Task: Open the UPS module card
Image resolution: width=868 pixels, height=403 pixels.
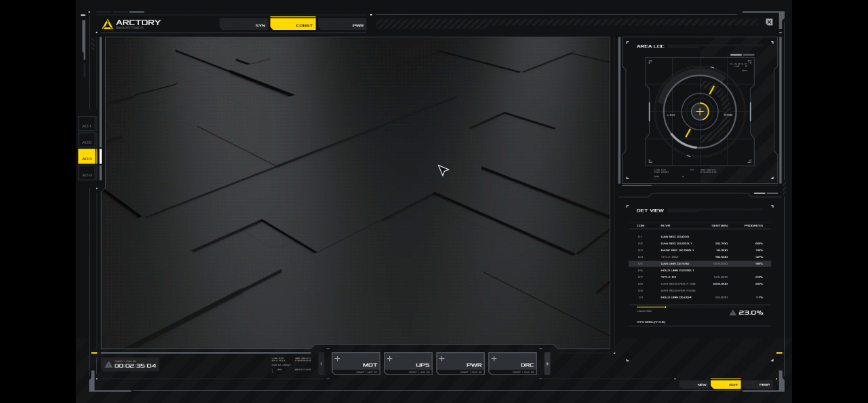Action: tap(408, 364)
